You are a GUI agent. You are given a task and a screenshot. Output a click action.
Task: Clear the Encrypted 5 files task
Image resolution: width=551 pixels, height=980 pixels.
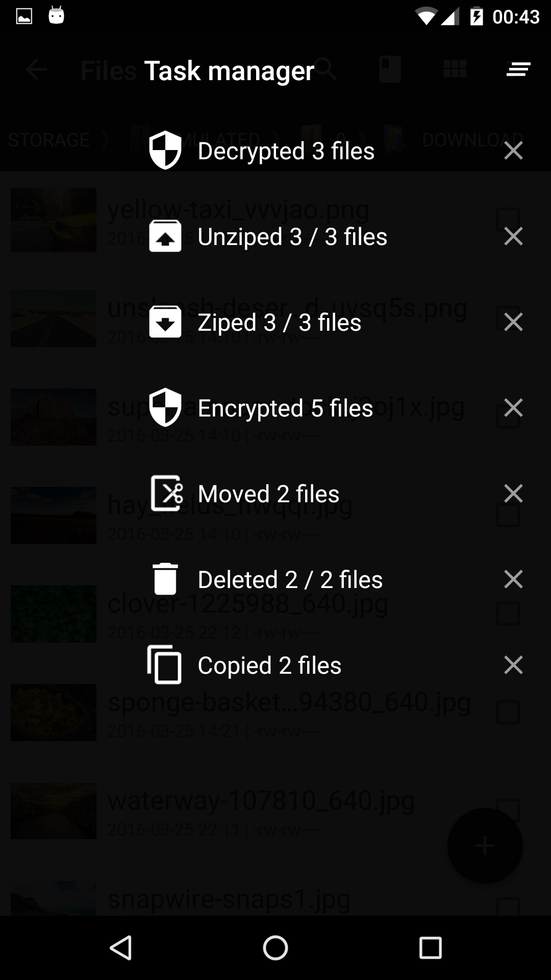(513, 408)
